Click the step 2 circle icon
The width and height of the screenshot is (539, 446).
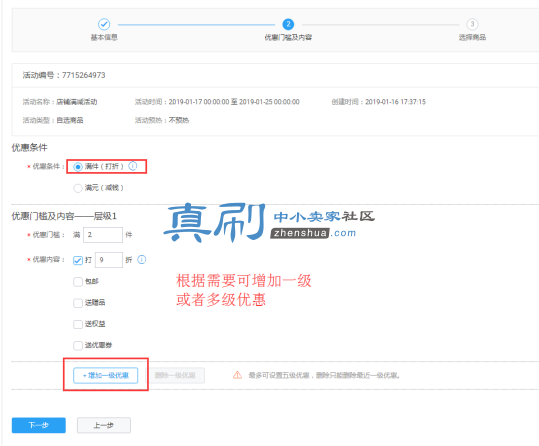coord(288,24)
